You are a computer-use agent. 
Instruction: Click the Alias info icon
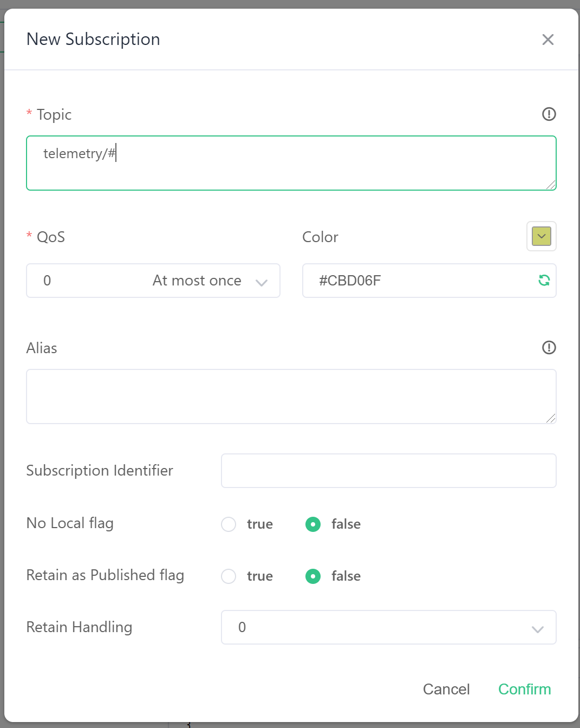tap(549, 348)
